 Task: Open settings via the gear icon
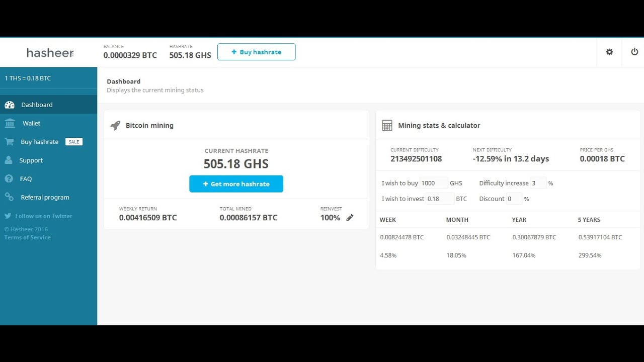click(609, 52)
